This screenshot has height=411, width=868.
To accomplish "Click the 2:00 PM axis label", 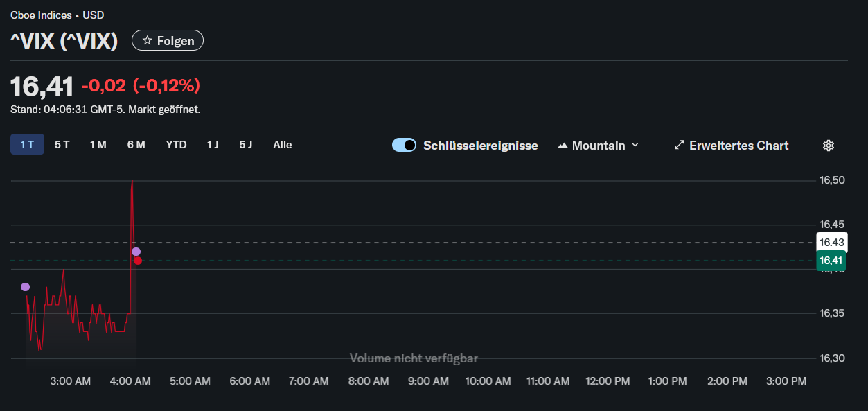I will (x=727, y=381).
